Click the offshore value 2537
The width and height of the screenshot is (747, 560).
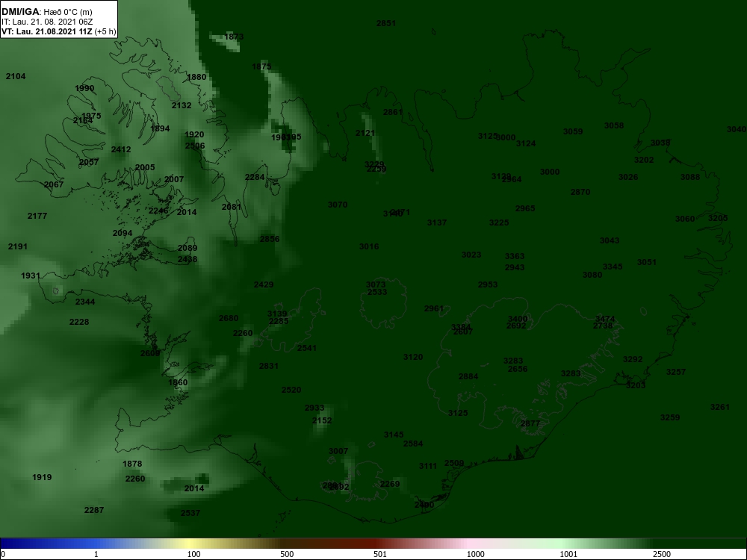click(190, 514)
